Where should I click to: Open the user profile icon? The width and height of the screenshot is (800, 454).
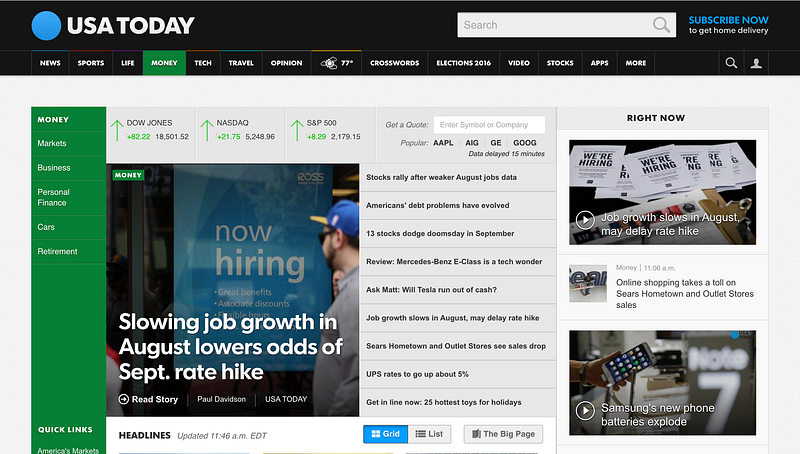[x=756, y=63]
